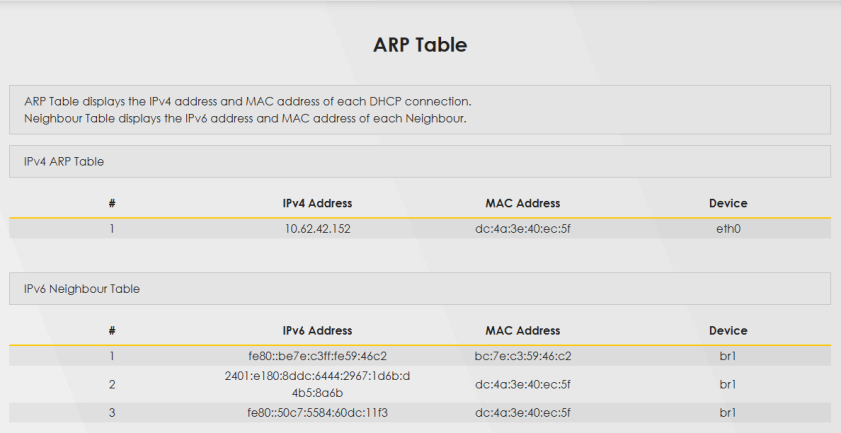Viewport: 841px width, 433px height.
Task: Click the Neighbour Table description sentence
Action: (245, 118)
